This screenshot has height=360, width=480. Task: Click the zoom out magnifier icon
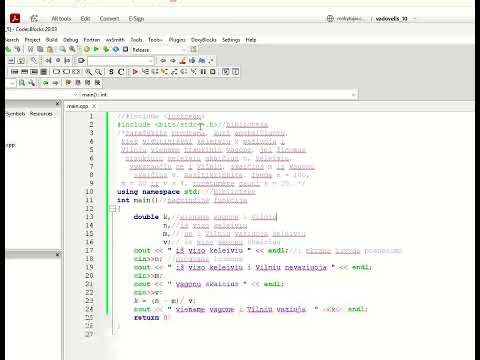[x=98, y=72]
